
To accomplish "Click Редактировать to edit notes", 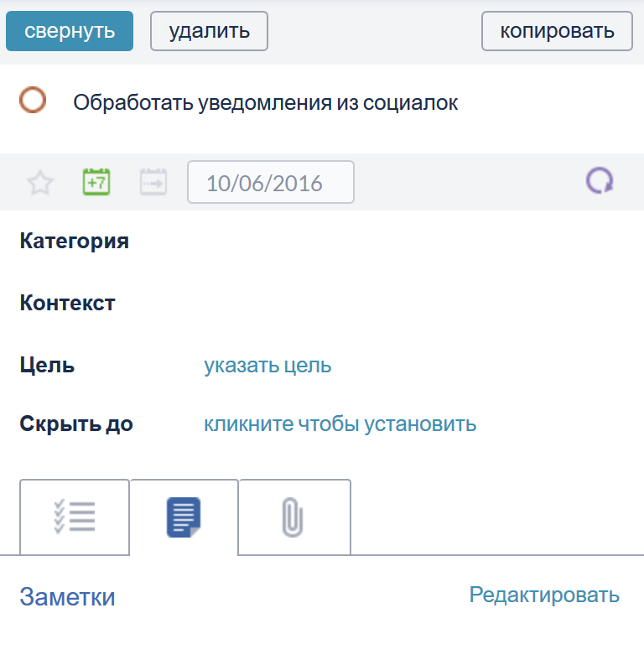I will 544,595.
